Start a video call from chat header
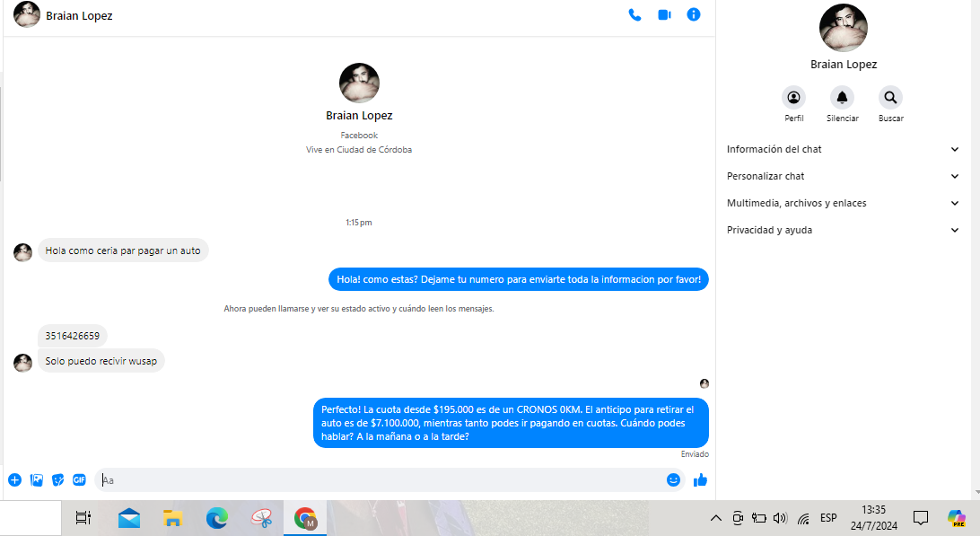The height and width of the screenshot is (536, 980). click(664, 14)
